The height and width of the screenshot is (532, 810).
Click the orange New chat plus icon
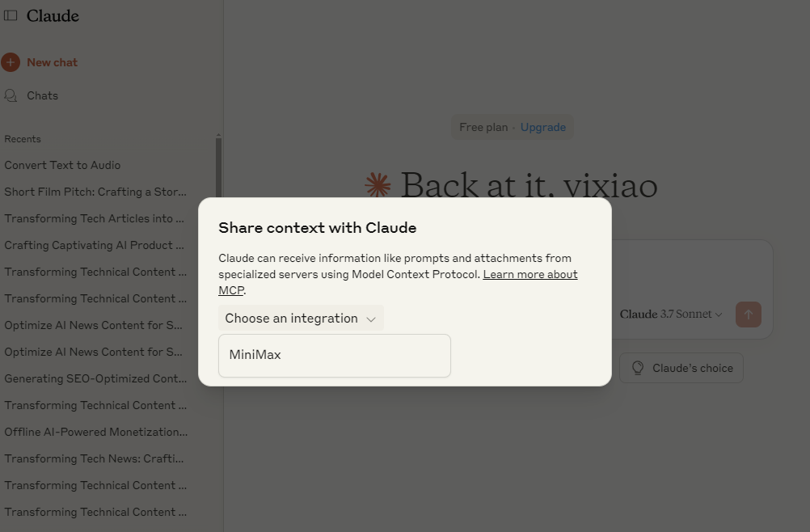tap(11, 62)
